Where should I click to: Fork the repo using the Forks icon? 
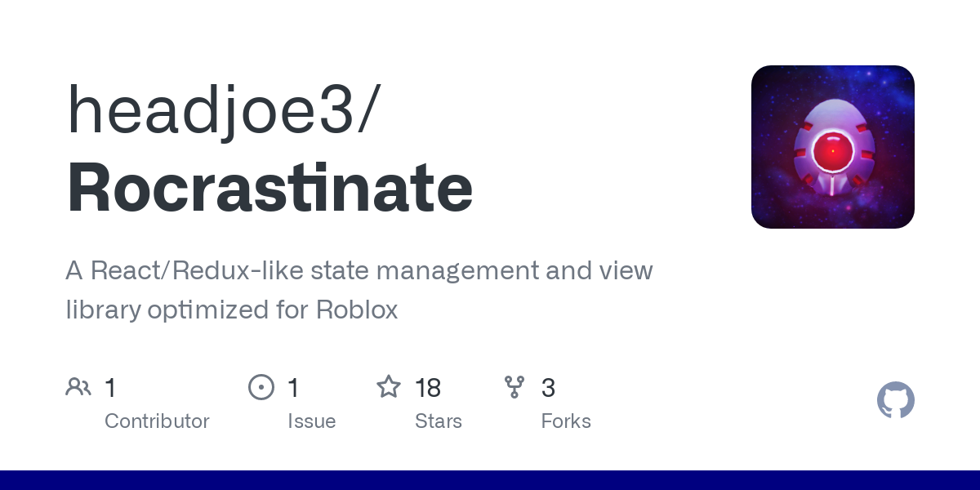(x=515, y=386)
